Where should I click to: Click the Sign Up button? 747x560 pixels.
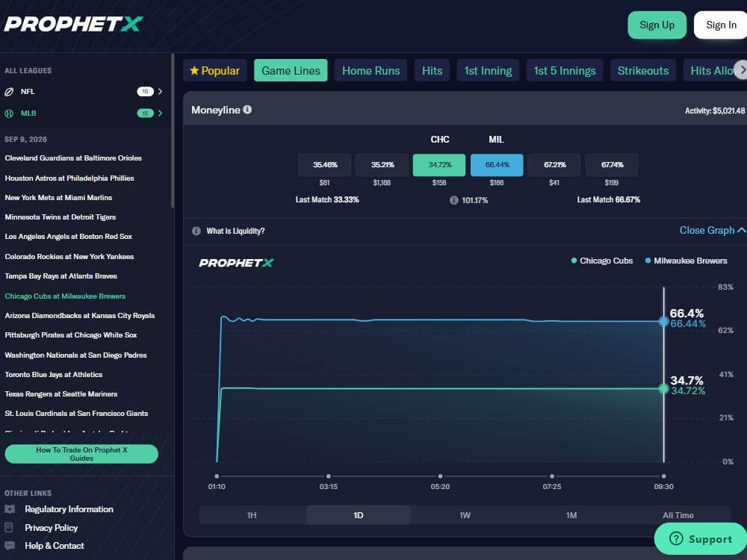657,25
